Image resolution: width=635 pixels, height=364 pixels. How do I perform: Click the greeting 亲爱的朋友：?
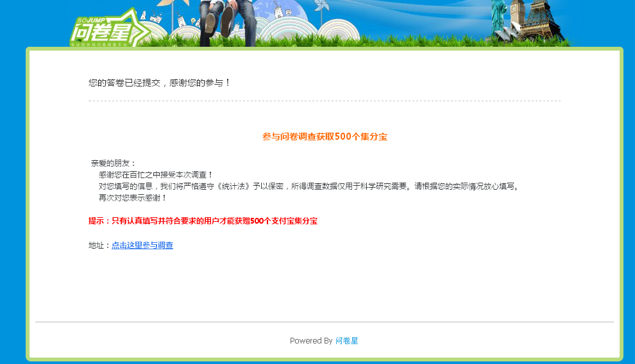(113, 163)
